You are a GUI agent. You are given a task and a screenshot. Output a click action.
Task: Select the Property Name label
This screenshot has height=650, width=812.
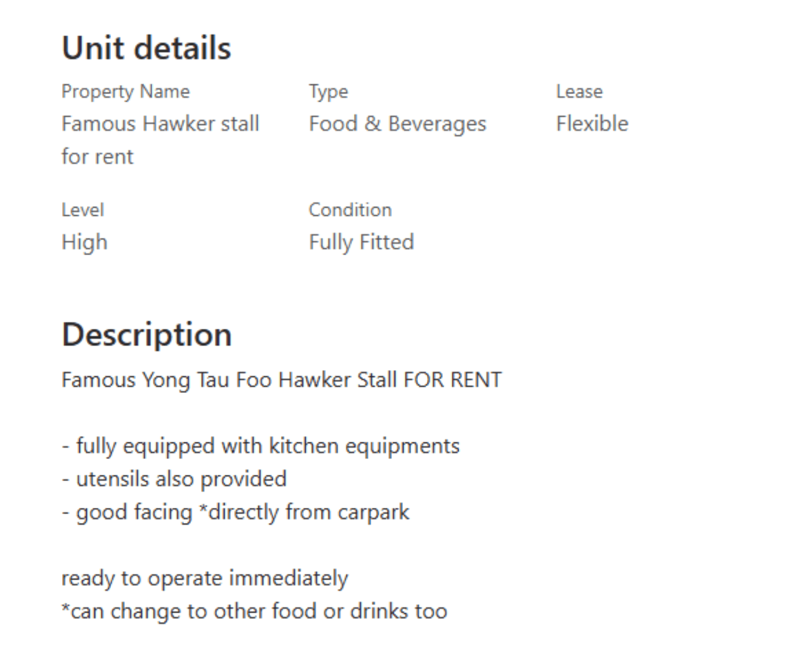coord(126,91)
